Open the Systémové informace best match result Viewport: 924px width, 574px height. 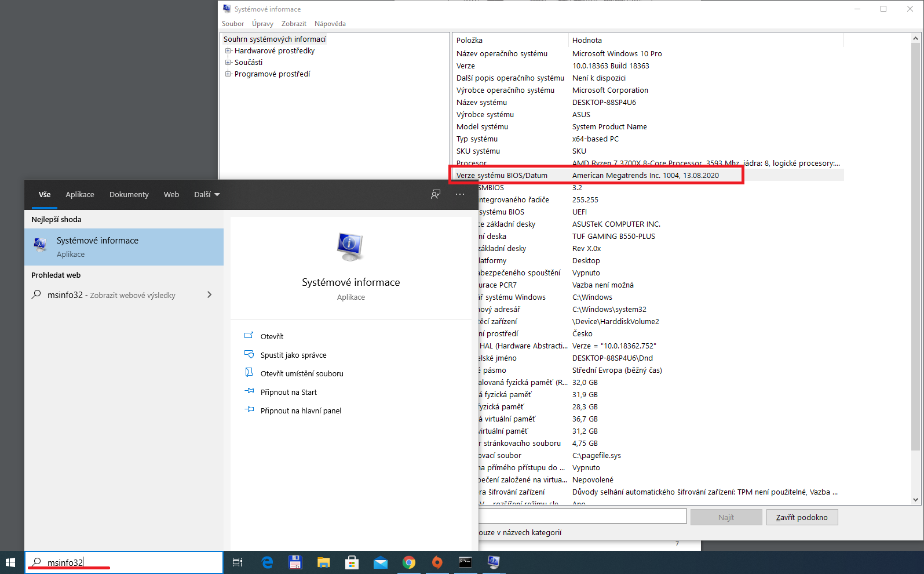124,247
